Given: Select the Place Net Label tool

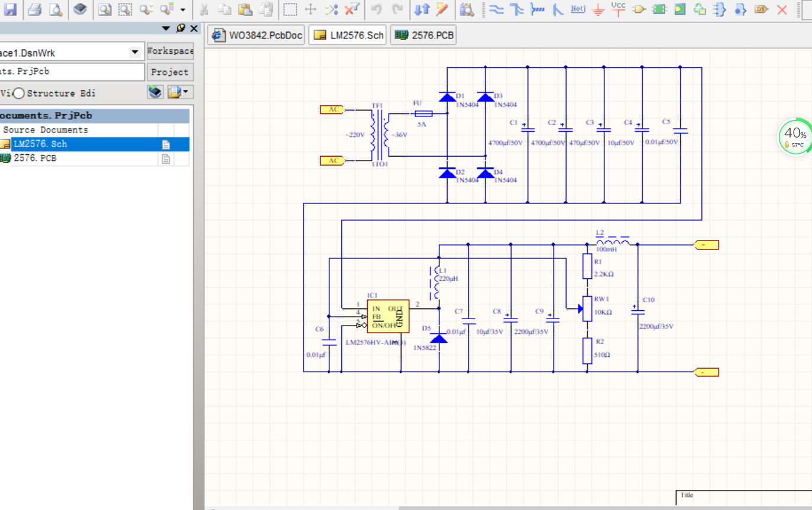Looking at the screenshot, I should coord(578,9).
